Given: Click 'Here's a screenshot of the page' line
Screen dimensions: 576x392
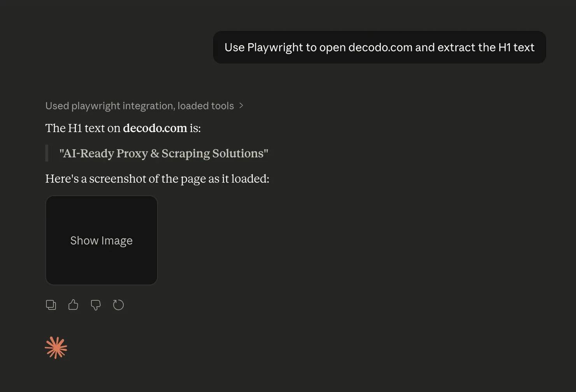Looking at the screenshot, I should (157, 178).
